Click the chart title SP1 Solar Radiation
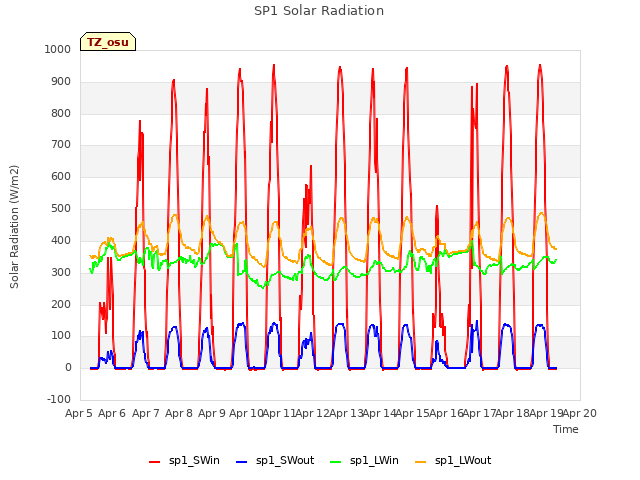640x480 pixels. [x=319, y=11]
